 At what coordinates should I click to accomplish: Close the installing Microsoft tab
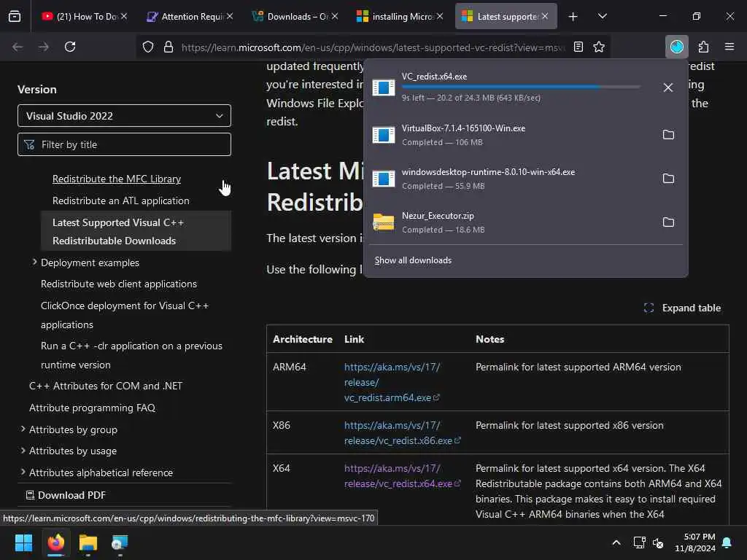coord(440,16)
